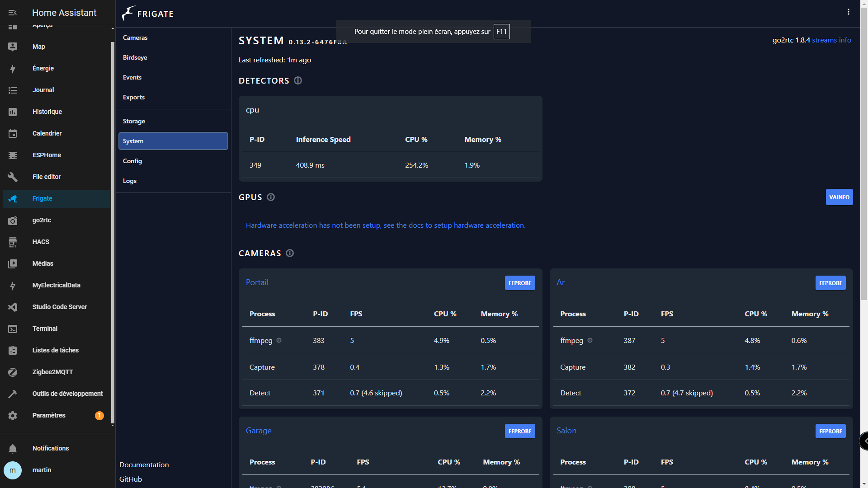This screenshot has width=868, height=488.
Task: Click the Cameras section info icon
Action: pos(290,253)
